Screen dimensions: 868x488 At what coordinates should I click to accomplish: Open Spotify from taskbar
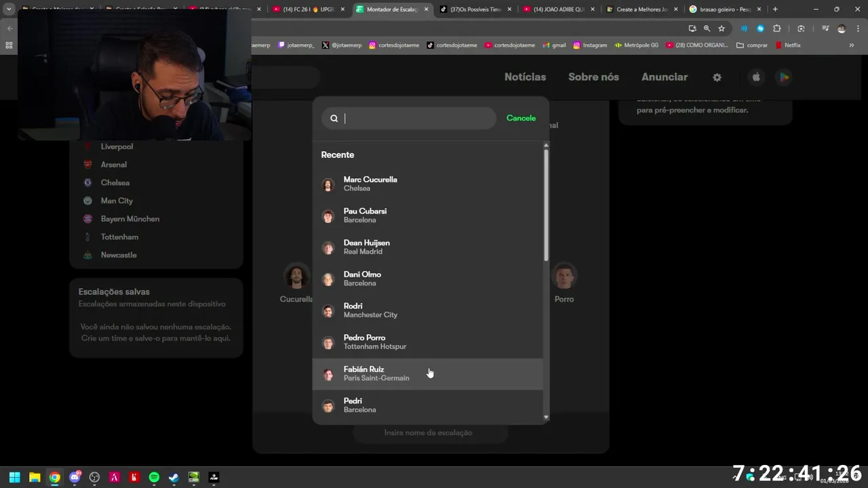point(154,477)
